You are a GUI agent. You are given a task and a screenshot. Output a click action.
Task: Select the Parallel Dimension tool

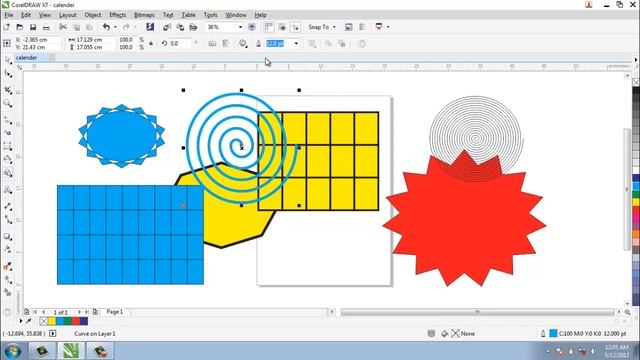[7, 206]
